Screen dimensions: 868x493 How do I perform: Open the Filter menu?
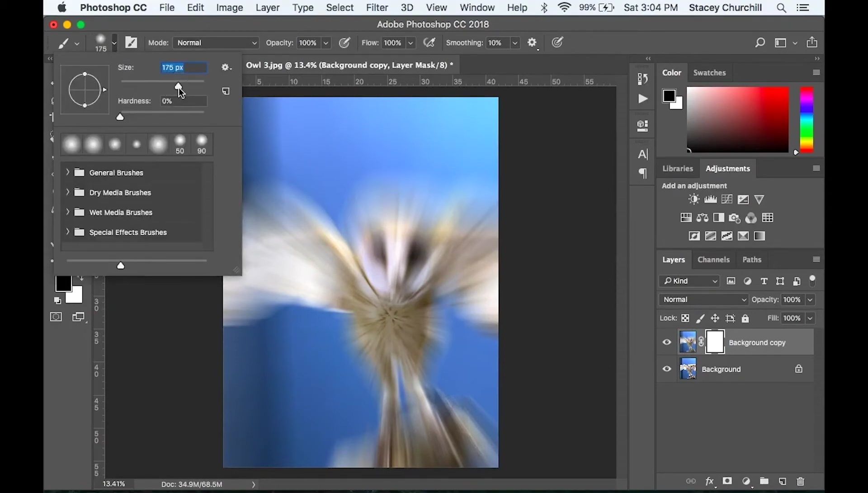click(x=377, y=8)
